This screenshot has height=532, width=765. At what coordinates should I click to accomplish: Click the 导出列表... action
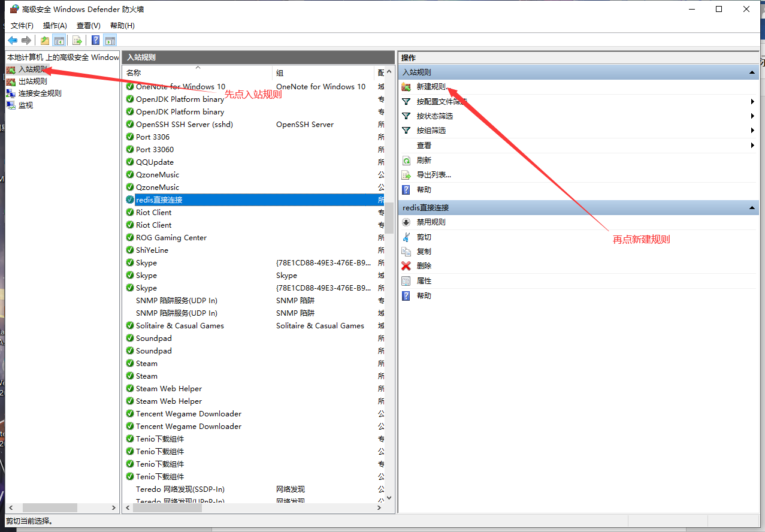coord(434,175)
